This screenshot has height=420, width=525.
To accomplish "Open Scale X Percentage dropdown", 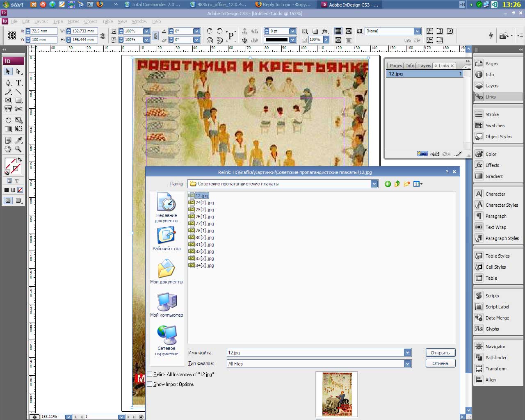I will (146, 31).
